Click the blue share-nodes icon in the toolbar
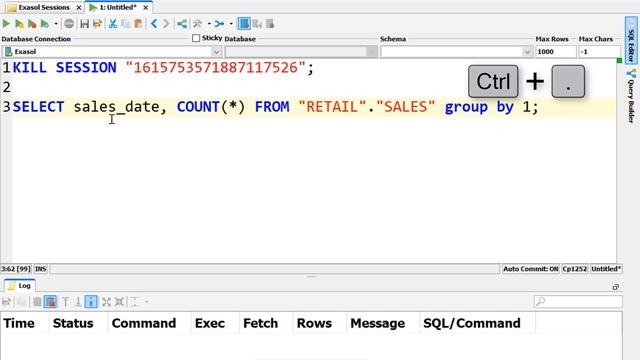This screenshot has width=640, height=360. point(182,24)
